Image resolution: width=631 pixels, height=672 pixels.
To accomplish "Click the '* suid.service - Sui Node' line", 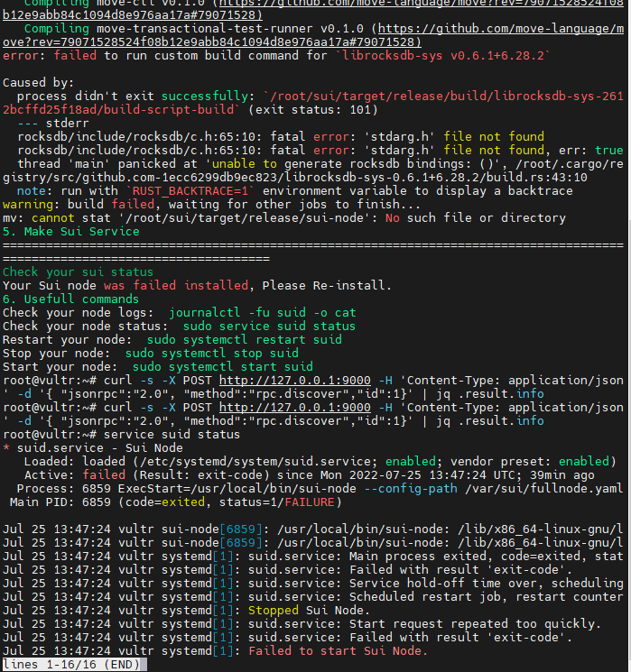I will tap(93, 448).
